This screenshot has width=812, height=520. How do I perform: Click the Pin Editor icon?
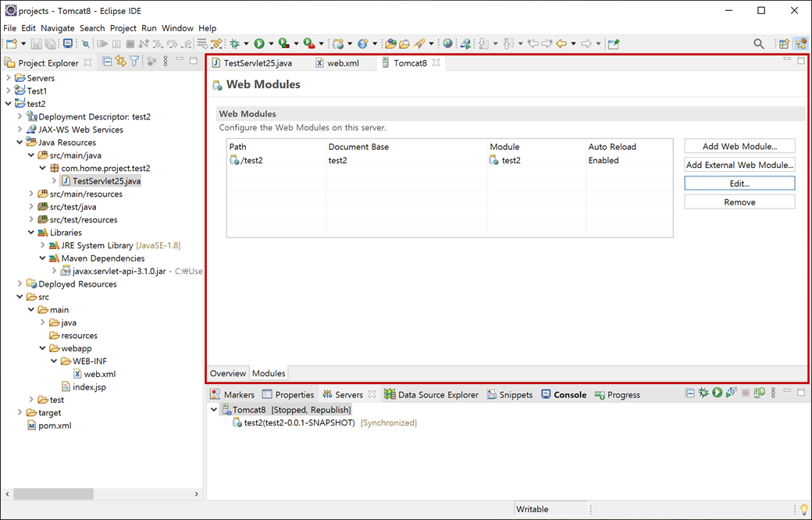614,44
